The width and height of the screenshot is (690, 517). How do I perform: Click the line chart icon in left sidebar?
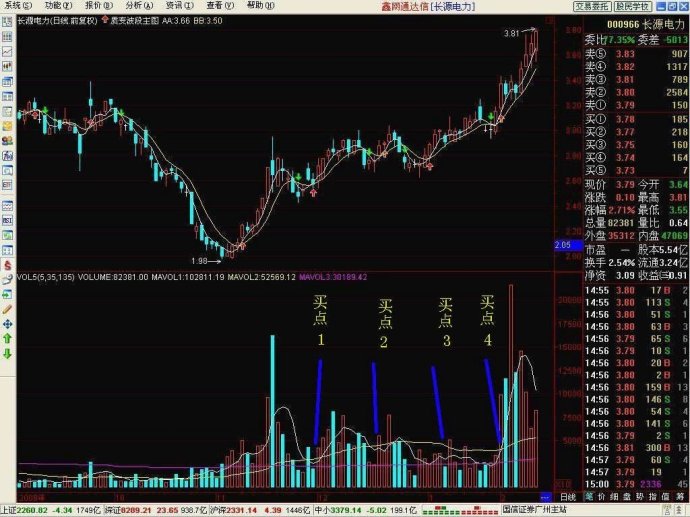(x=7, y=51)
